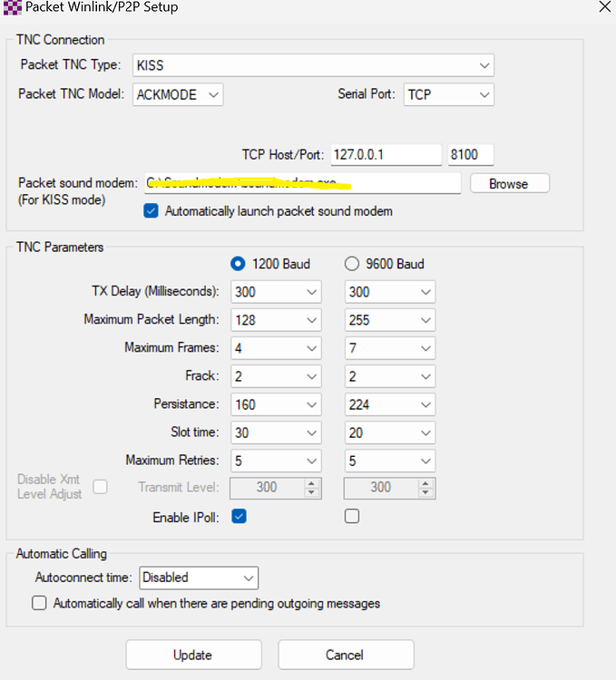Uncheck Automatically launch packet sound modem
Viewport: 616px width, 680px height.
152,211
